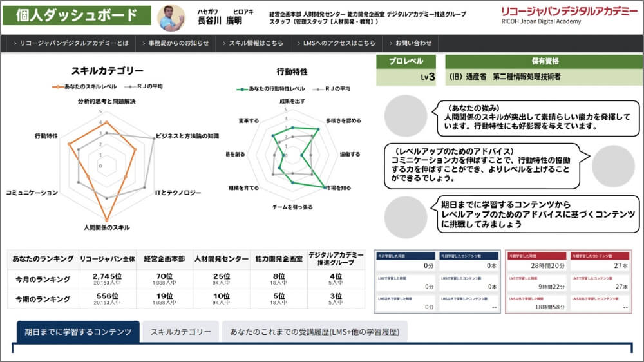The image size is (644, 362).
Task: Switch to the スキルカテゴリー tab
Action: pos(181,332)
